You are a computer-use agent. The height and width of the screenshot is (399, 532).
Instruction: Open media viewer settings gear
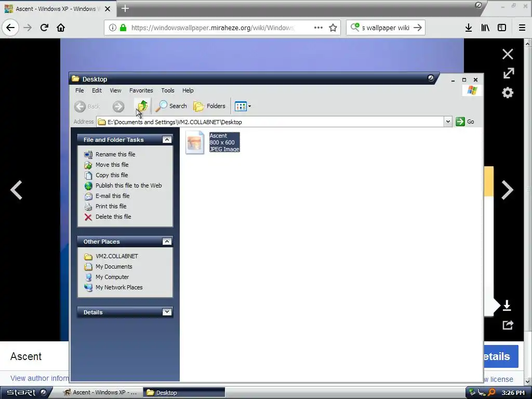click(x=508, y=92)
